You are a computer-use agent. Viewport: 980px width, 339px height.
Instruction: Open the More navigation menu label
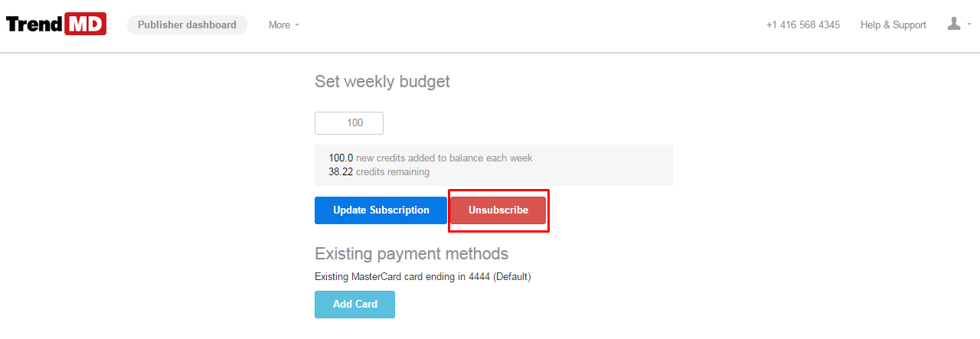point(279,25)
